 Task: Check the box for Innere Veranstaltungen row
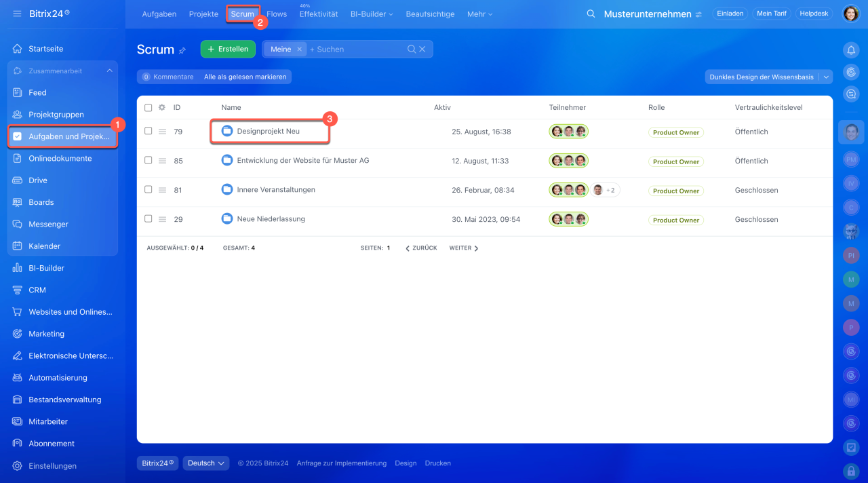click(x=148, y=189)
